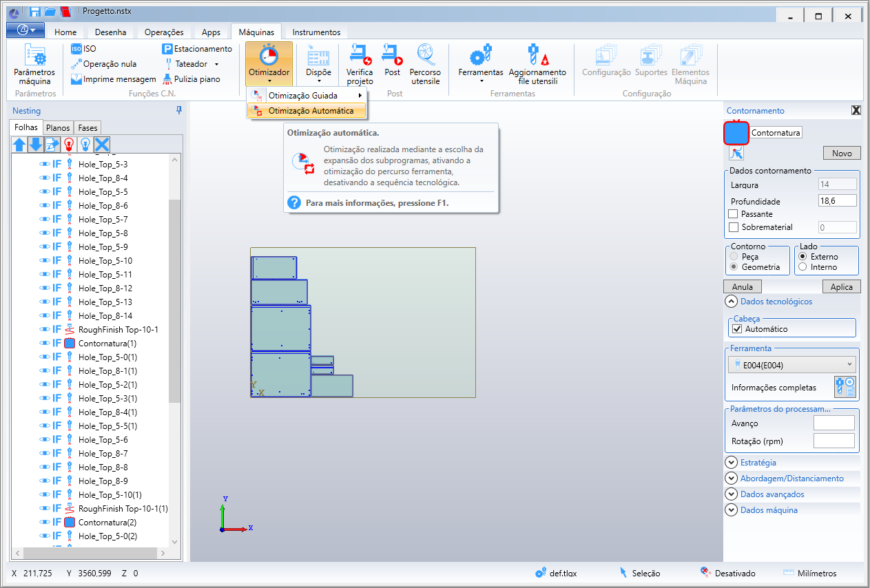Close the Contornamento panel
This screenshot has height=588, width=870.
pyautogui.click(x=856, y=110)
